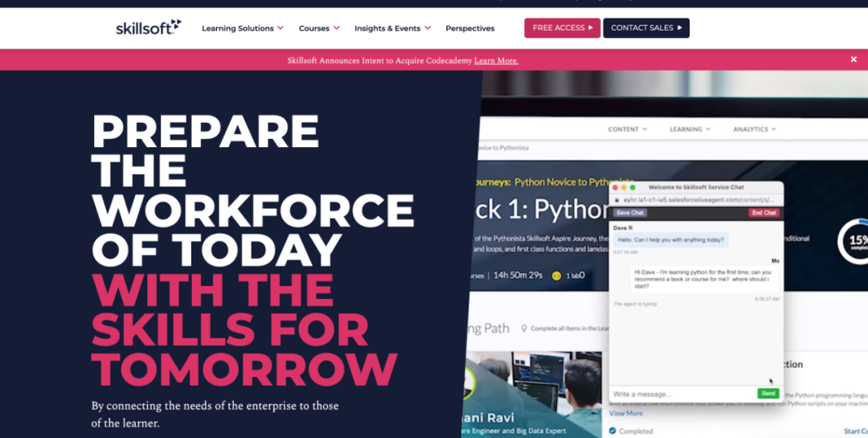The image size is (868, 438).
Task: Click the CONTACT SALES button
Action: 646,27
